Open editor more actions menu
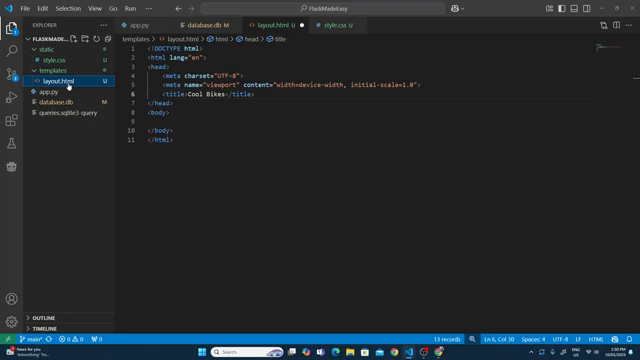 pos(629,25)
